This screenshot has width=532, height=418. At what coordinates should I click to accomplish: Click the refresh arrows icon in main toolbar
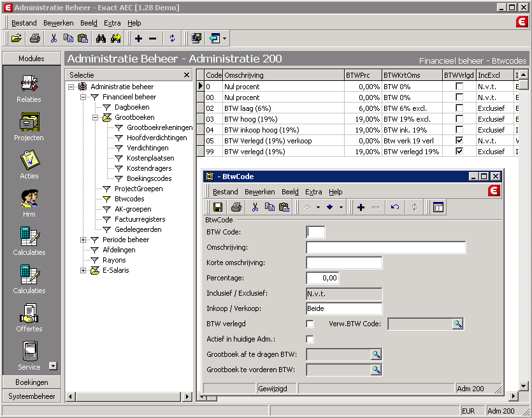tap(173, 38)
